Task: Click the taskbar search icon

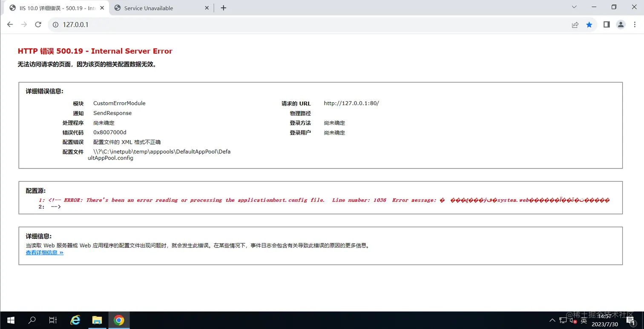Action: [x=32, y=320]
